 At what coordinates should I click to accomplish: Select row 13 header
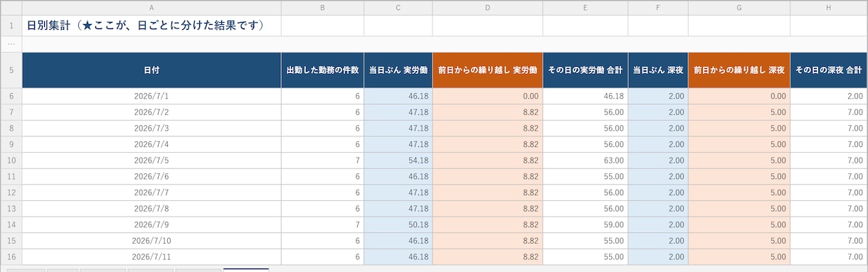[11, 209]
